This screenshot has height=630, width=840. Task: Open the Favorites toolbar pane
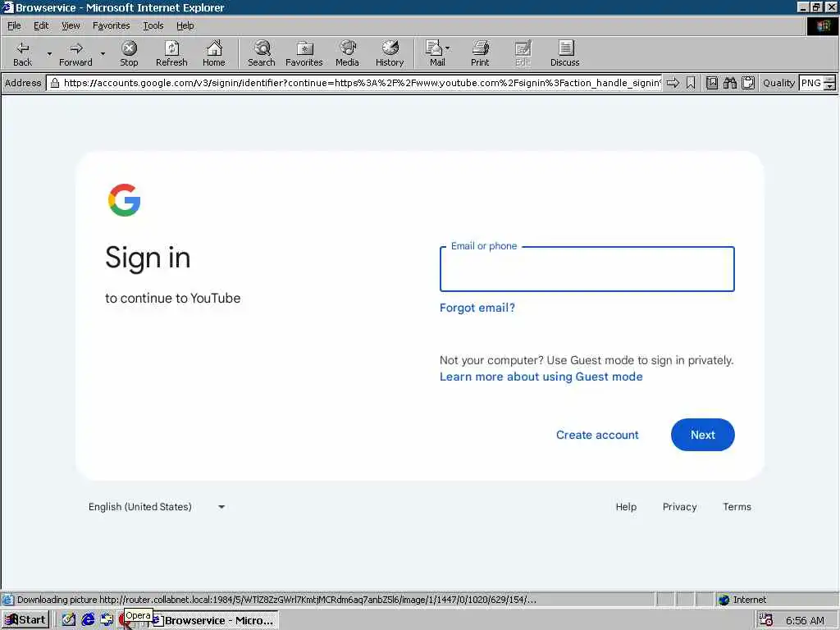coord(304,53)
